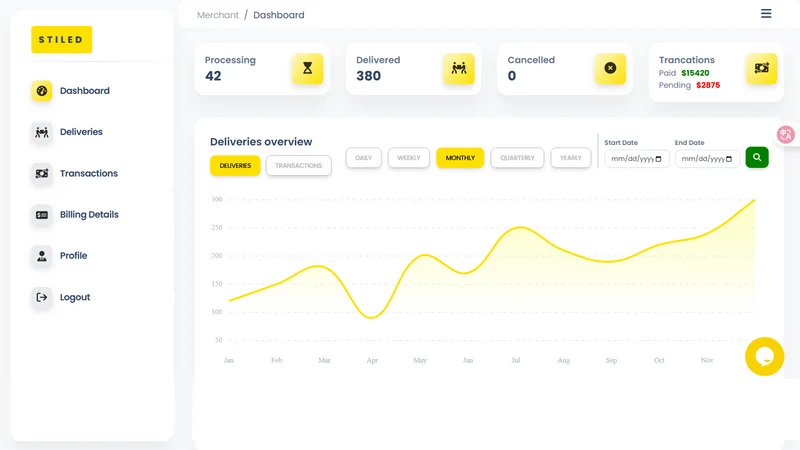Set chart range to YEARLY

570,158
